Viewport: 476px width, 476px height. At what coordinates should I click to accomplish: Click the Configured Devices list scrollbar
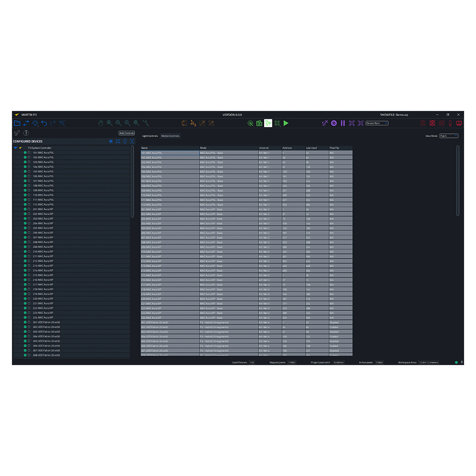(x=132, y=181)
